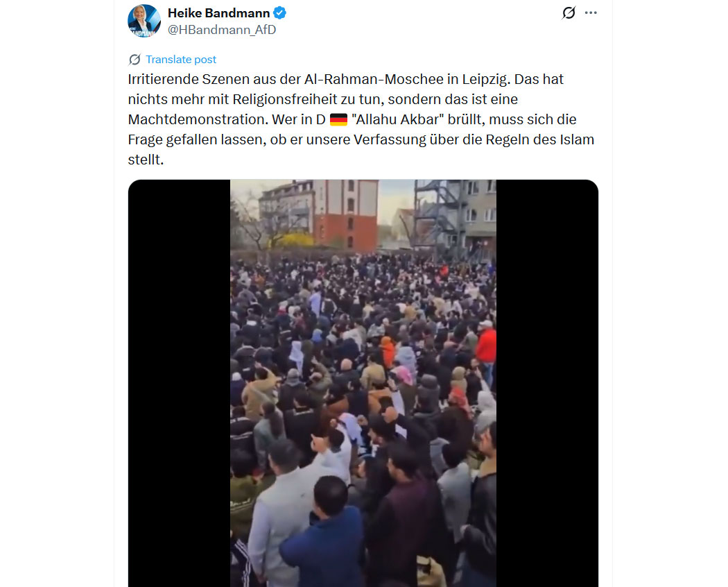
Task: Click the Heike Bandmann display name
Action: (x=218, y=13)
